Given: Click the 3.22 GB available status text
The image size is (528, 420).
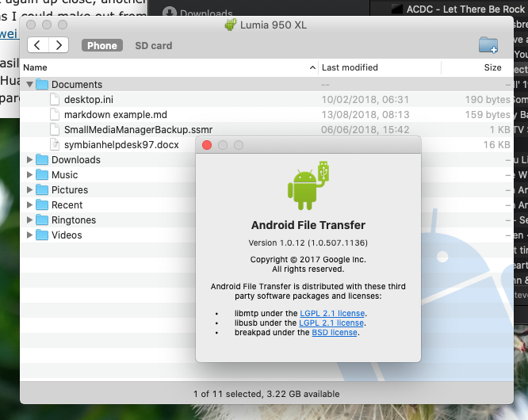Looking at the screenshot, I should [x=303, y=394].
